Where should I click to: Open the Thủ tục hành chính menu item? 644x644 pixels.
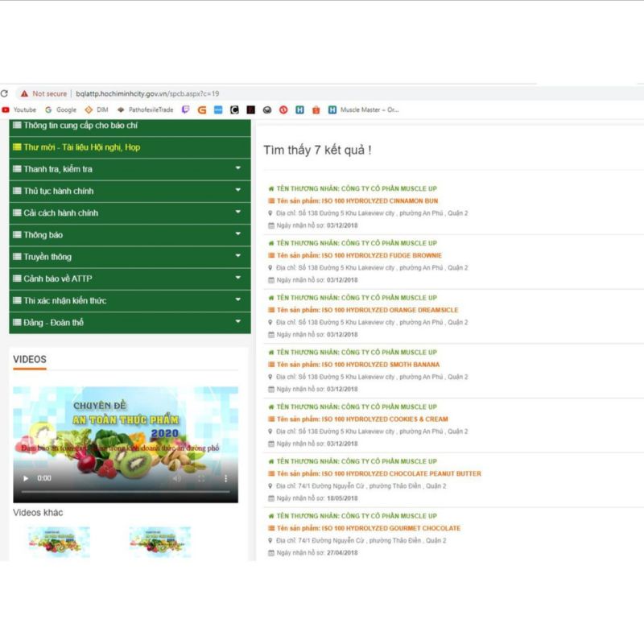pos(130,191)
